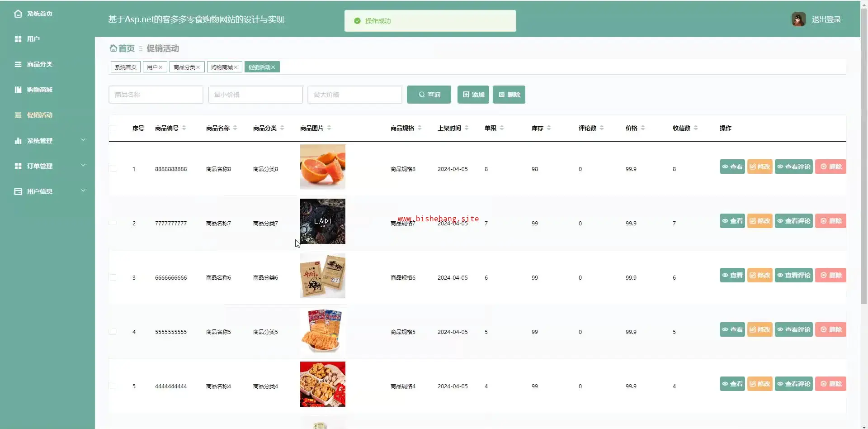Open the orange image for 商品名称8
Screen dimensions: 868x429
[323, 167]
